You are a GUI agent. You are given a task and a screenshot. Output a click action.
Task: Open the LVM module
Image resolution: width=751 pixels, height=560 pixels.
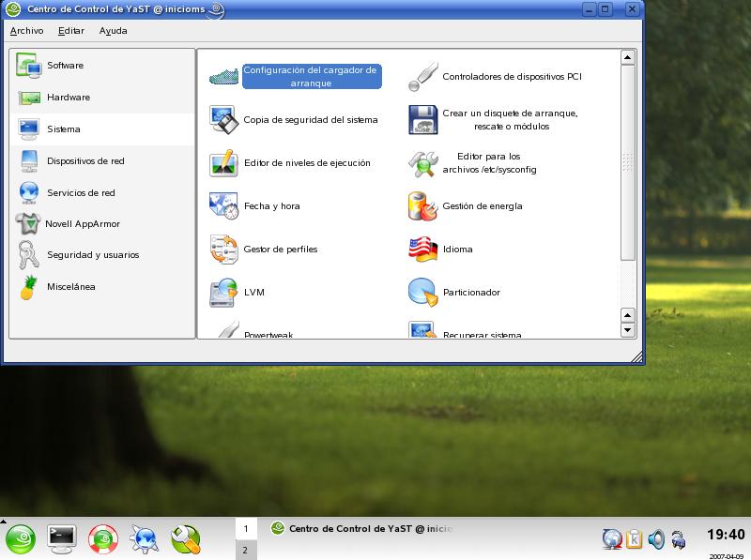click(253, 293)
